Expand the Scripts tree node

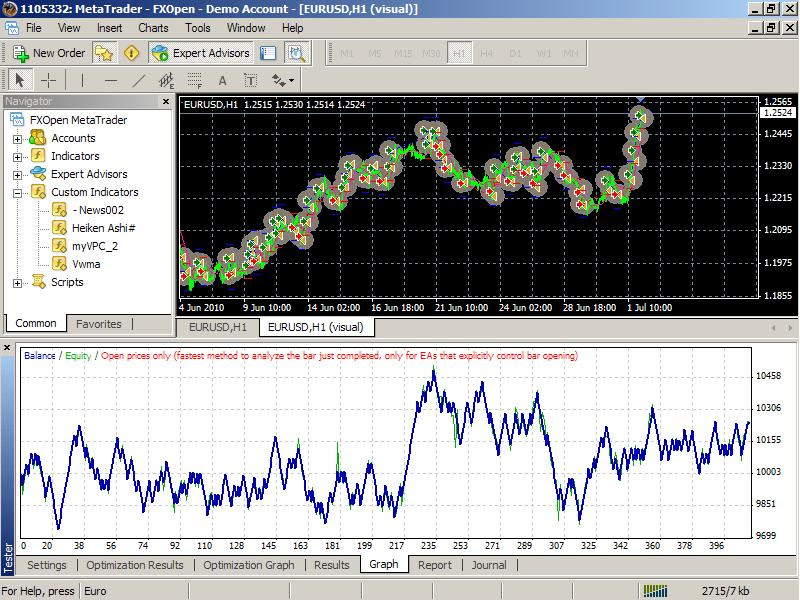point(17,283)
